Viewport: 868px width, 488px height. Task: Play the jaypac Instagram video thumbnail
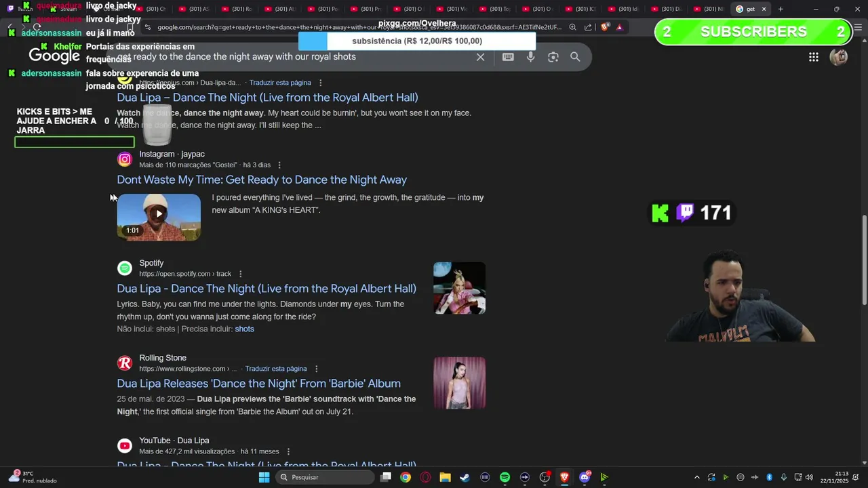[x=159, y=217]
